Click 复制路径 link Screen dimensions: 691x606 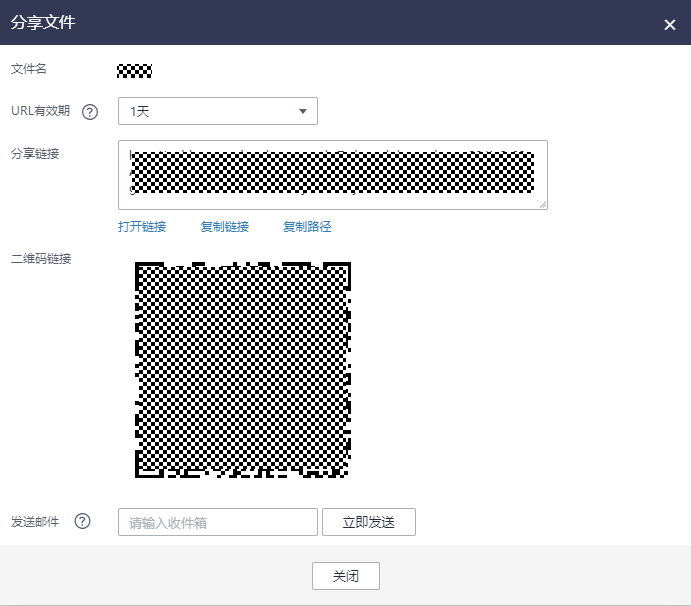tap(307, 227)
